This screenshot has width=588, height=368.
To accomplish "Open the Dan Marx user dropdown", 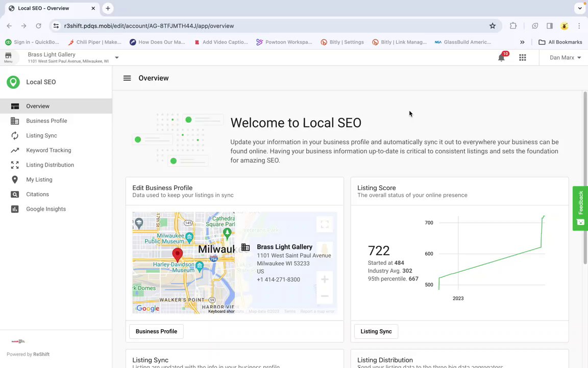I will [565, 57].
